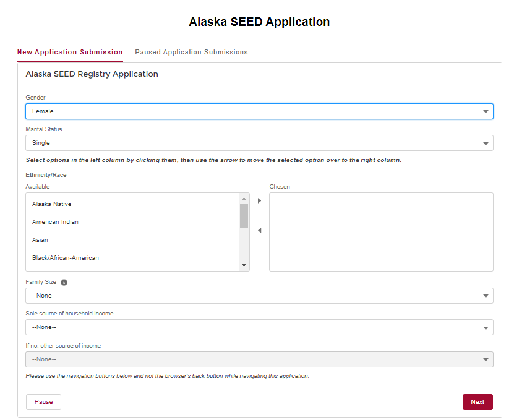
Task: Click the Next button
Action: pos(478,402)
